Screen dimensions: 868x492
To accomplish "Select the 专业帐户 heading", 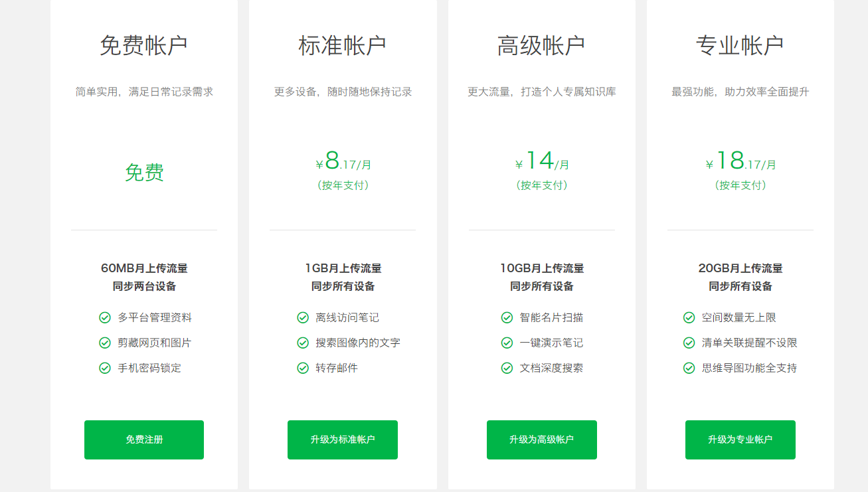I will point(740,45).
